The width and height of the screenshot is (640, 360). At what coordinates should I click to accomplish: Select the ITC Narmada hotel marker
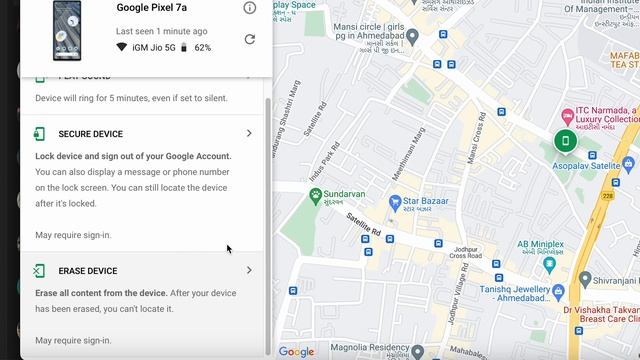567,117
